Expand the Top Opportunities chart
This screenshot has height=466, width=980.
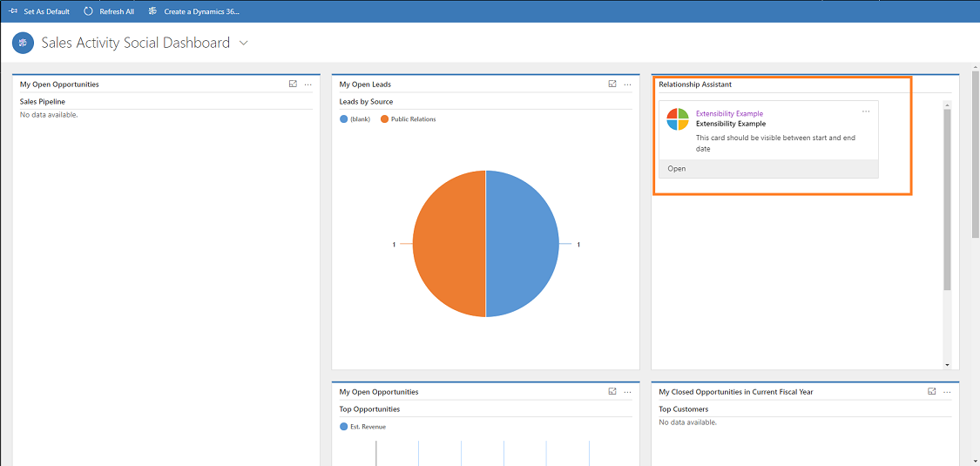(612, 391)
